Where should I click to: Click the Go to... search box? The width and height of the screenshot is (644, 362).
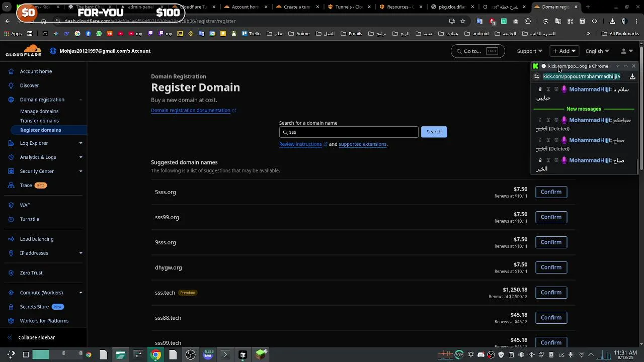coord(477,51)
